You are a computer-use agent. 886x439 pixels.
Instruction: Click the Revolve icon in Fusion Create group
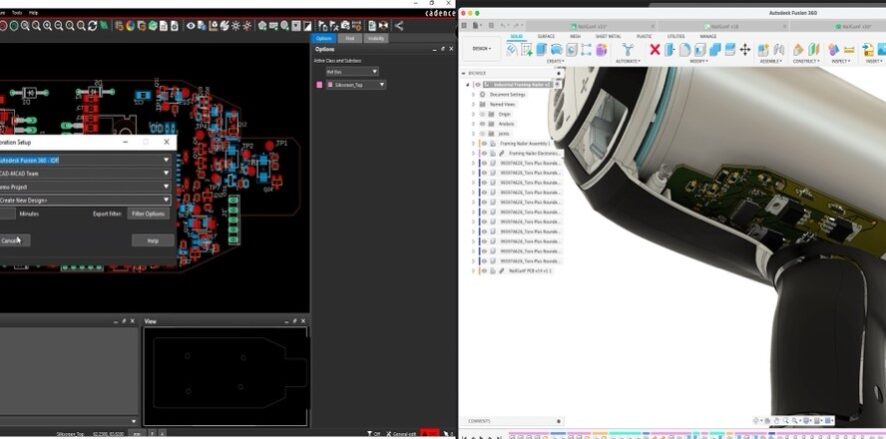coord(557,50)
